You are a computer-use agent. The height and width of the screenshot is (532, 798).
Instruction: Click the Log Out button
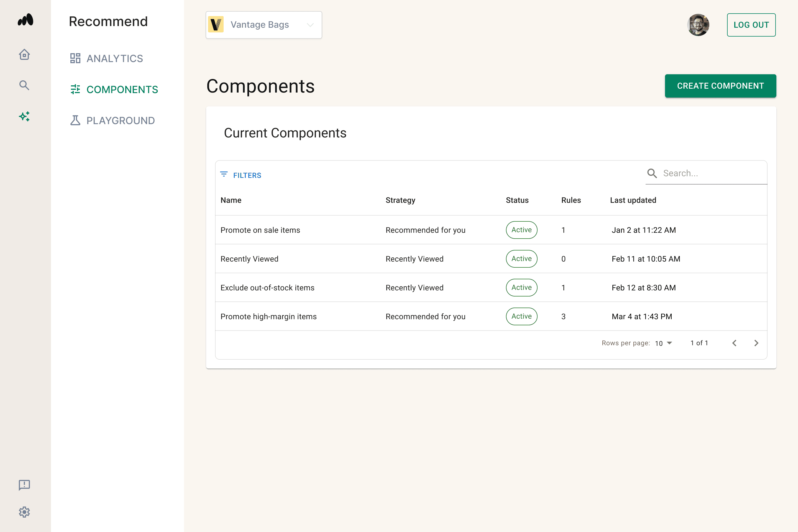751,24
